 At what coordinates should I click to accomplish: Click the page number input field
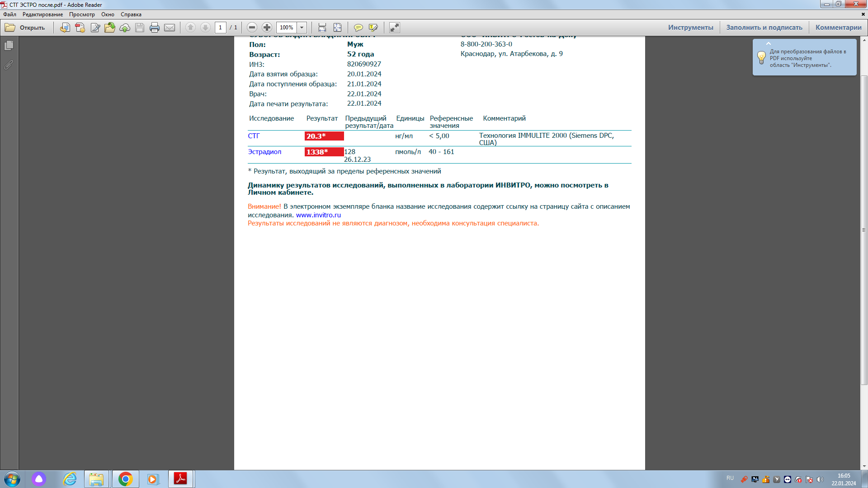[220, 28]
